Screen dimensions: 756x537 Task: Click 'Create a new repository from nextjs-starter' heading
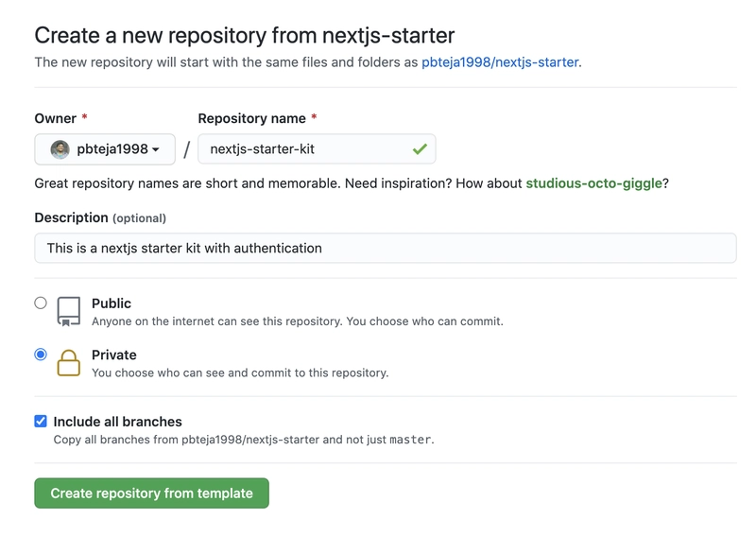(245, 36)
